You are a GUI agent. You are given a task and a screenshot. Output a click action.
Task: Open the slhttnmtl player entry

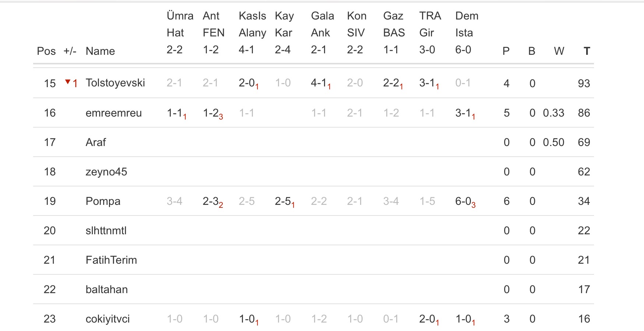point(106,231)
